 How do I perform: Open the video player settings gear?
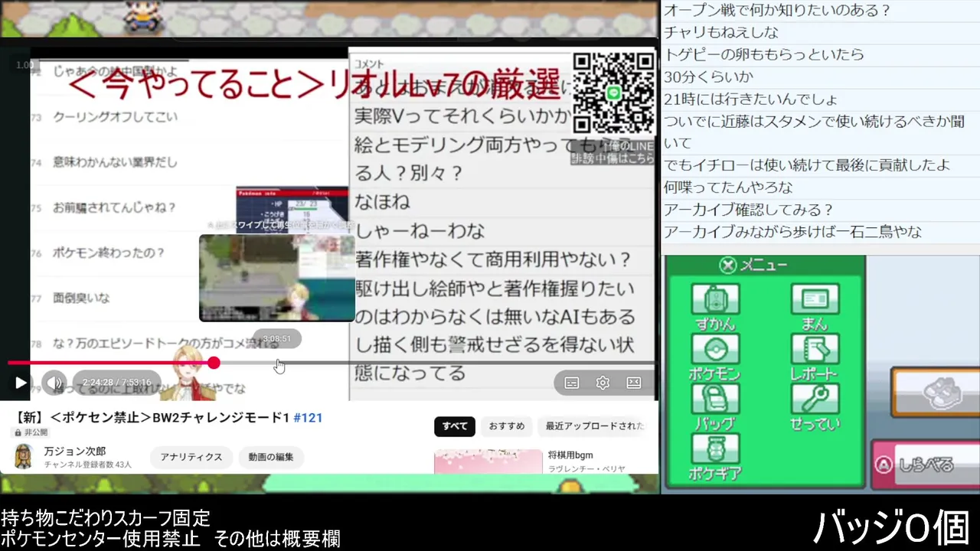point(603,383)
